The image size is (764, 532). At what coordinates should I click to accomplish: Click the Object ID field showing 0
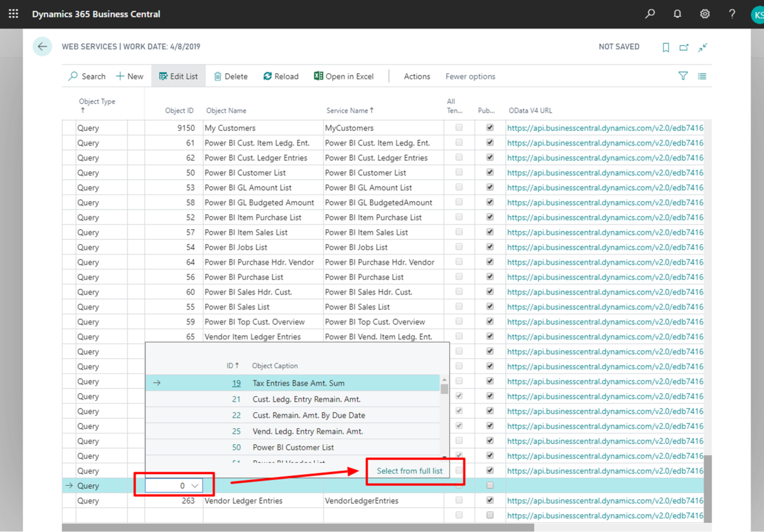pyautogui.click(x=174, y=486)
